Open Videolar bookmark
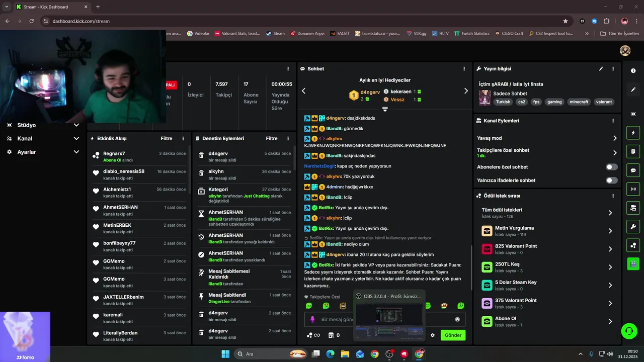The height and width of the screenshot is (362, 644). coord(198,34)
